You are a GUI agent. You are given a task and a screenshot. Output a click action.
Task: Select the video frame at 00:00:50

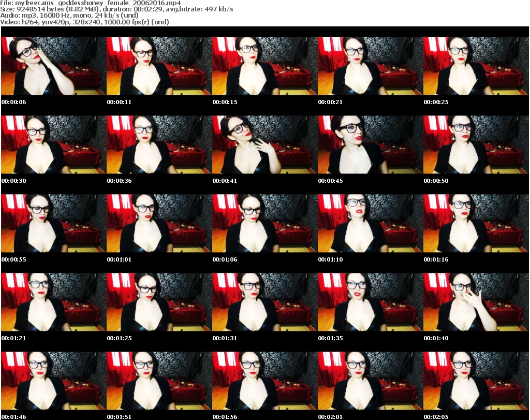[476, 144]
